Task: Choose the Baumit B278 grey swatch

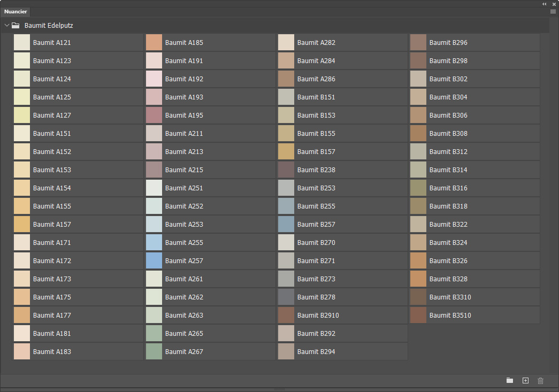Action: (286, 297)
